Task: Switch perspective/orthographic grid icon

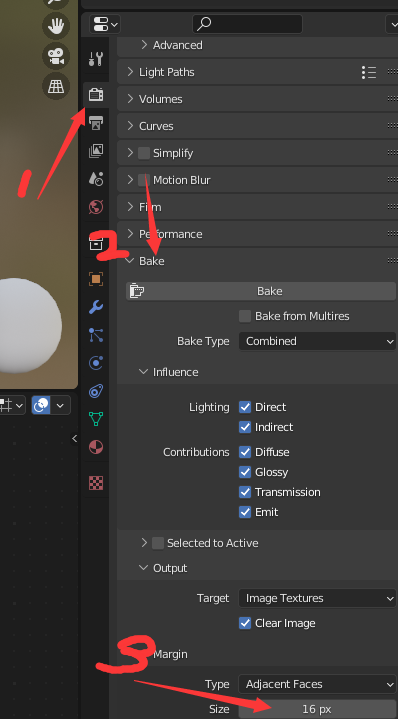Action: click(x=56, y=86)
